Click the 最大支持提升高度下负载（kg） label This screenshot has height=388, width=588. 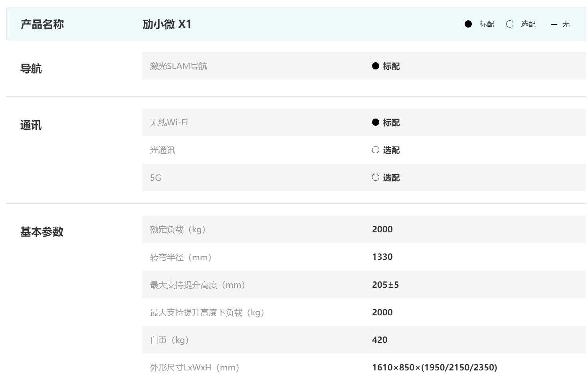[x=208, y=312]
